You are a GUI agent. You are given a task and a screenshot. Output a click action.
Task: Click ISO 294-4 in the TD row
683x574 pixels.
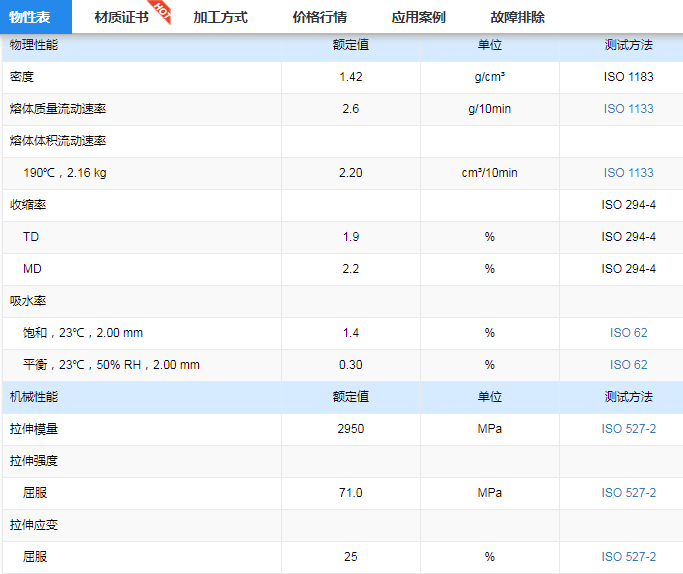pos(628,237)
